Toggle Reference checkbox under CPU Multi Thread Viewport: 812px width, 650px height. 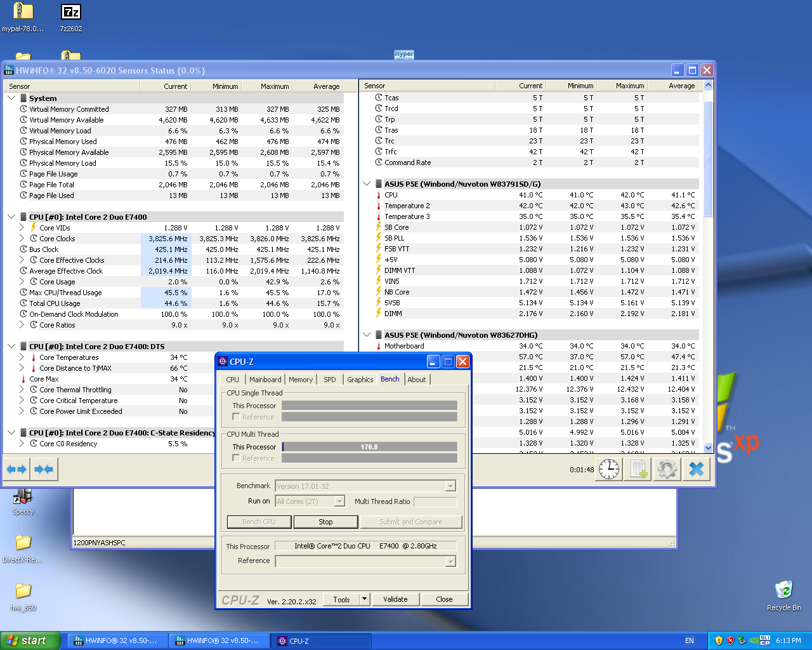coord(236,458)
